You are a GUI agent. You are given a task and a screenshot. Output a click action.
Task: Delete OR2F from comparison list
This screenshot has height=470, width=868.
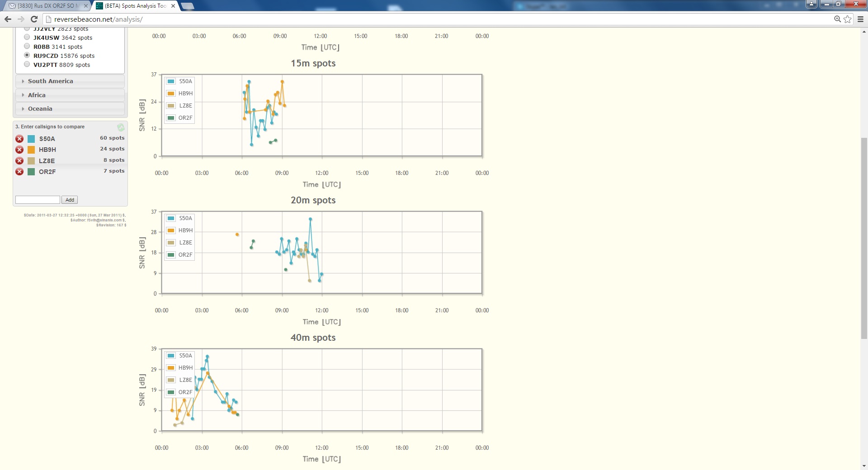pos(19,172)
